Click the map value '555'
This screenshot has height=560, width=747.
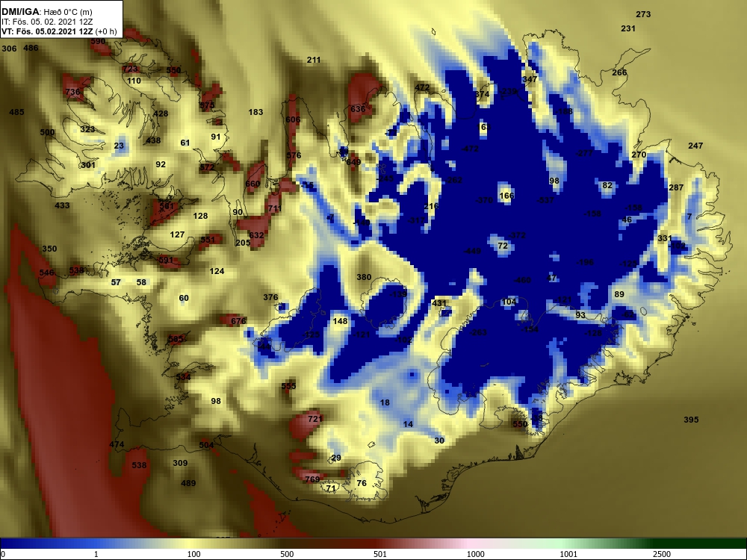click(288, 386)
